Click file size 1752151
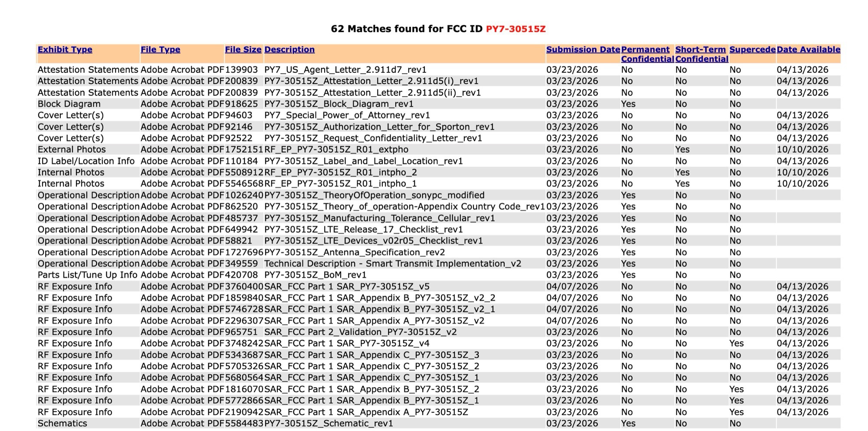 pos(244,150)
